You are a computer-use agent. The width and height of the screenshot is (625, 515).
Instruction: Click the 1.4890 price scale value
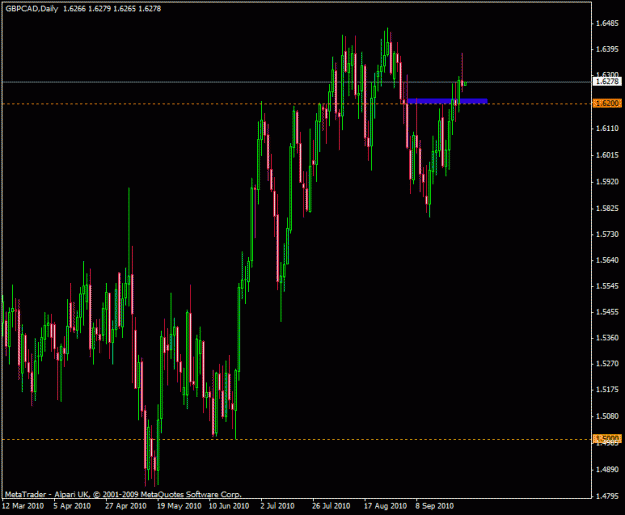coord(607,470)
